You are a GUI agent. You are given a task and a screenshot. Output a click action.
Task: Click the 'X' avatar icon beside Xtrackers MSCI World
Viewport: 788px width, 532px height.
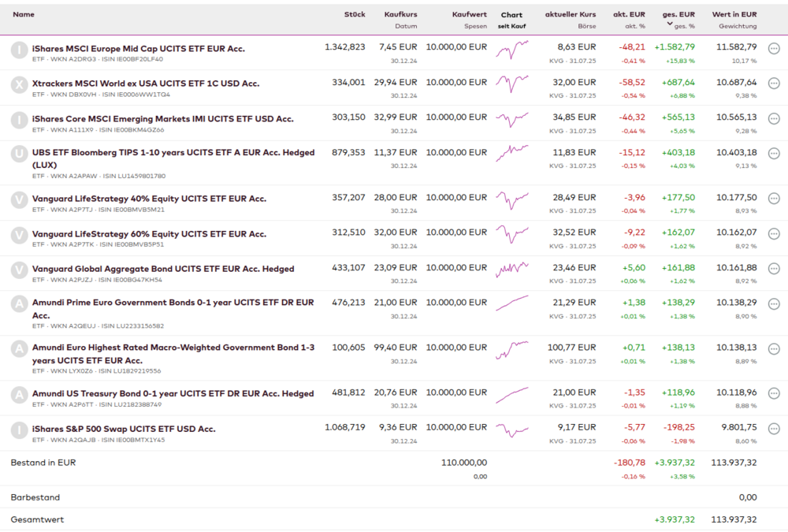19,85
